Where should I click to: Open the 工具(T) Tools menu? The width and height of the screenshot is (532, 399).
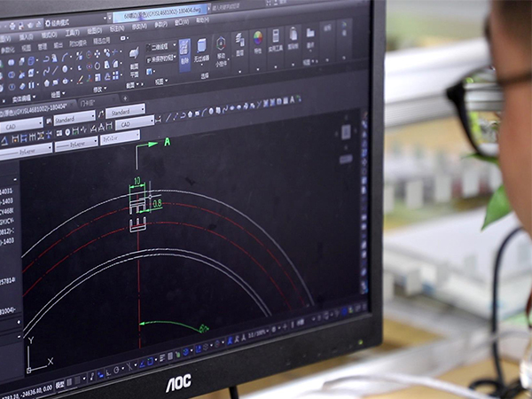coord(71,34)
